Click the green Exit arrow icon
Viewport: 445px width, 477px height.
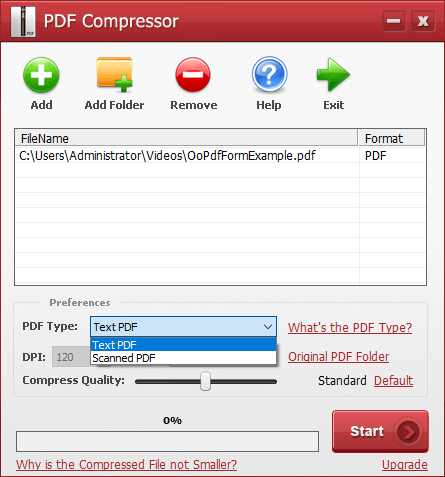(333, 75)
